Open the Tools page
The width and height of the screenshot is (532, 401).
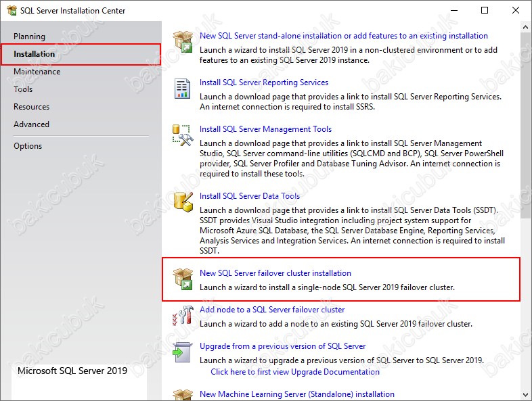point(23,89)
